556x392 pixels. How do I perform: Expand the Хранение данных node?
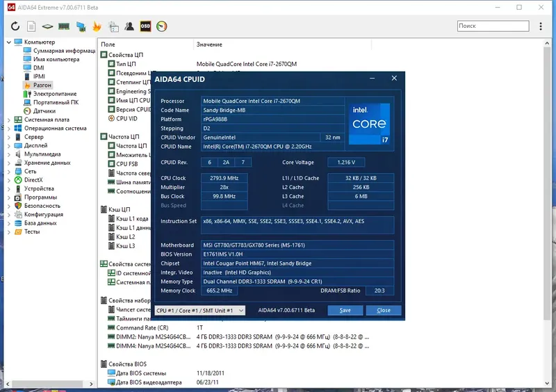[9, 163]
